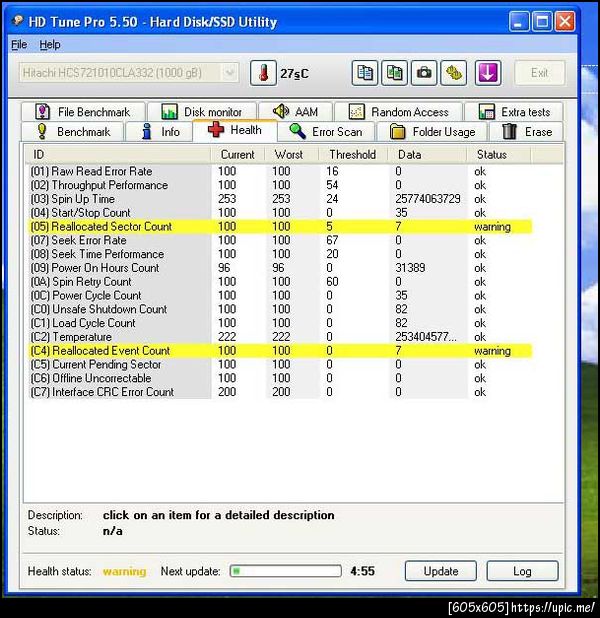Screen dimensions: 600x618
Task: Open the File menu
Action: (19, 45)
